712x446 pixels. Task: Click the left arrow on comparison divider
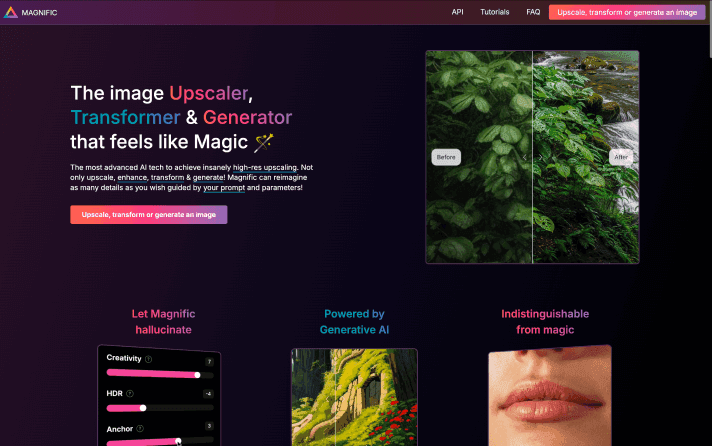pyautogui.click(x=524, y=157)
